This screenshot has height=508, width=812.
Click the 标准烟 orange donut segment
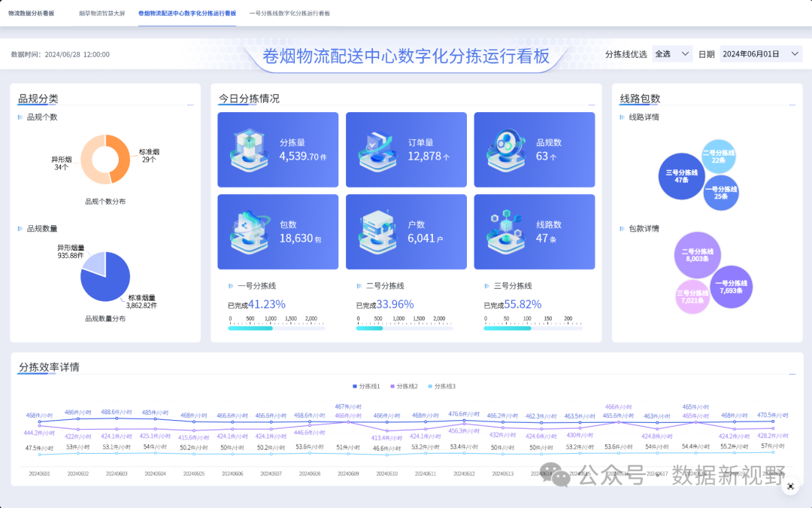coord(120,160)
